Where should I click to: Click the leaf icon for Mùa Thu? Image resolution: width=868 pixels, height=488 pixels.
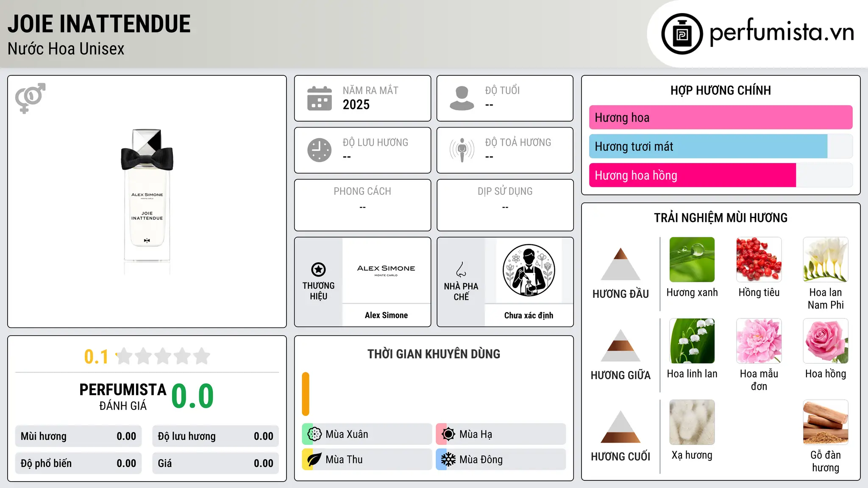point(314,460)
